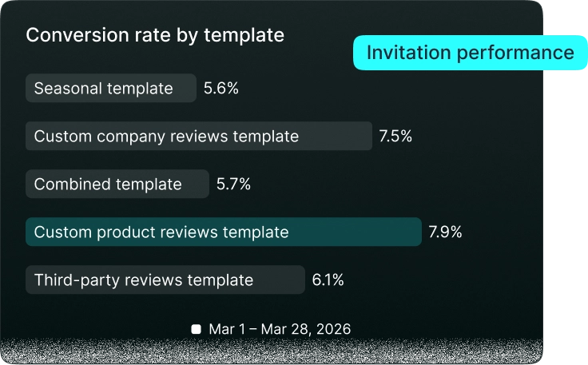588x365 pixels.
Task: Select the Custom company reviews template bar
Action: 199,136
